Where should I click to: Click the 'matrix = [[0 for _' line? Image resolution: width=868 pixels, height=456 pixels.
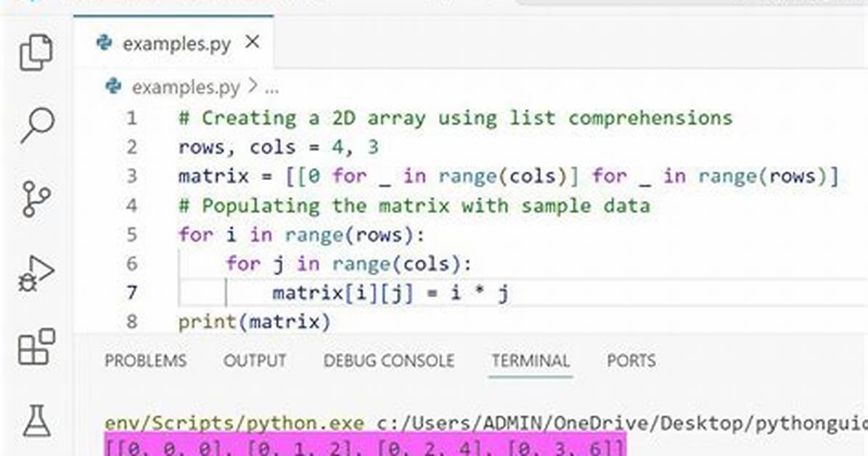[x=509, y=176]
